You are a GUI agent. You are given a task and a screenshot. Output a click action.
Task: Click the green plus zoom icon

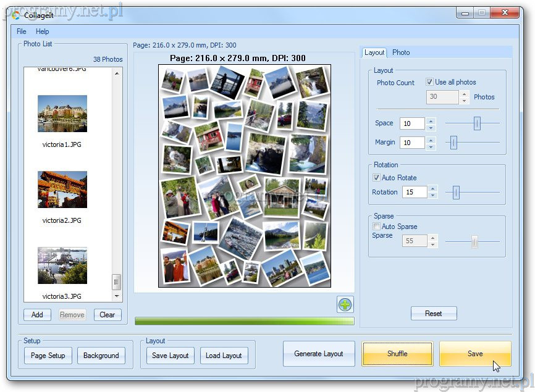tap(345, 304)
